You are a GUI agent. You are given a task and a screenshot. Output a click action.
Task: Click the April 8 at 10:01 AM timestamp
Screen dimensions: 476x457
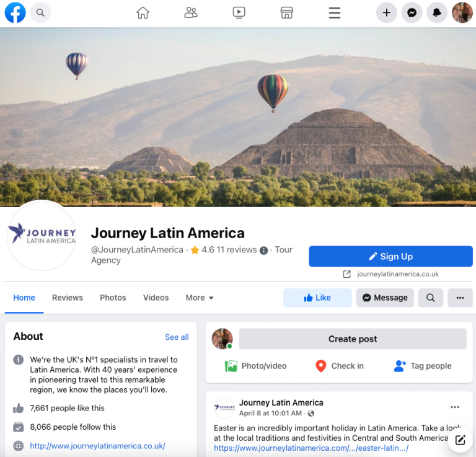click(270, 413)
